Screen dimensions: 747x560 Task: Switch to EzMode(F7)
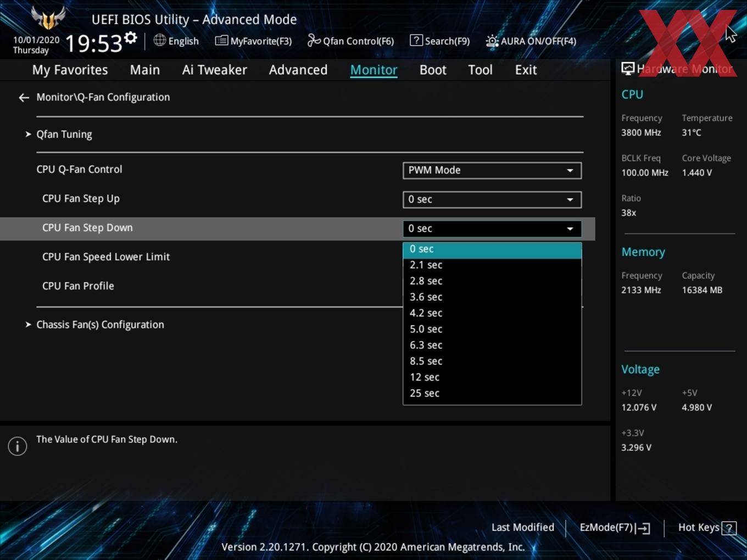pos(615,528)
